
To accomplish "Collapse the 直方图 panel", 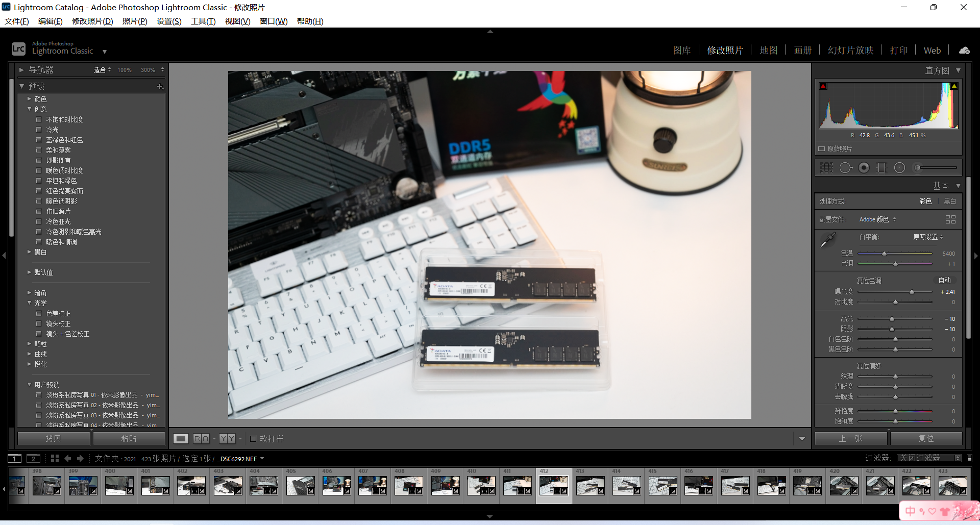I will tap(958, 70).
